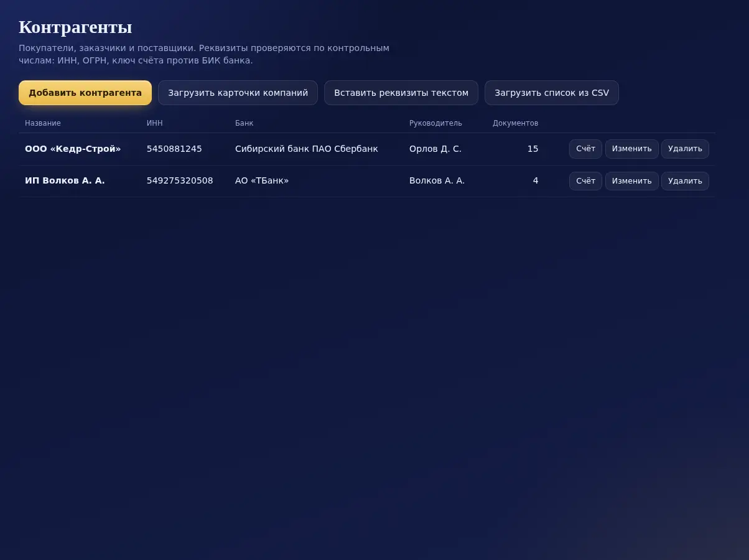Click the «Название» column header

click(x=43, y=123)
